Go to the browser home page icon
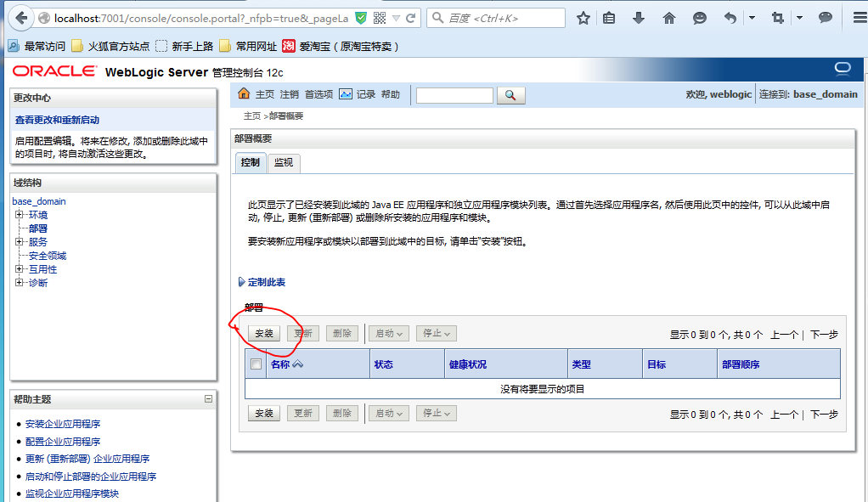Image resolution: width=868 pixels, height=502 pixels. tap(668, 19)
